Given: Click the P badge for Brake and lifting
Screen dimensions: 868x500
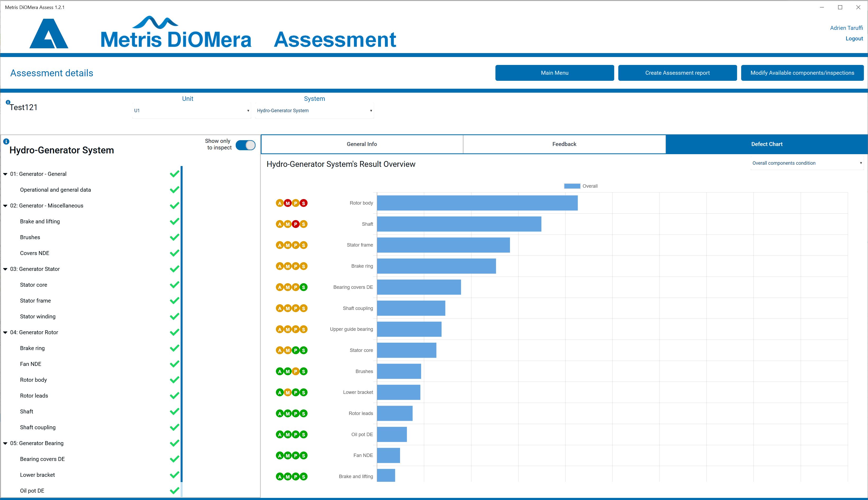Looking at the screenshot, I should pyautogui.click(x=295, y=477).
